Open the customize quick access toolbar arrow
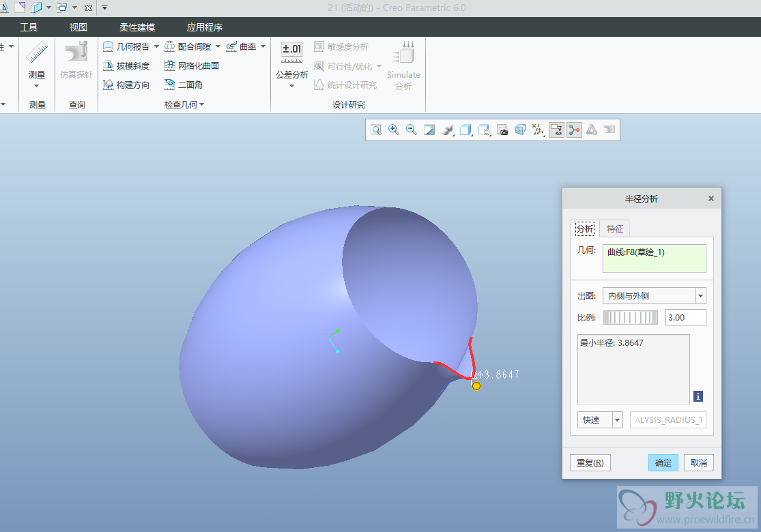The height and width of the screenshot is (532, 761). (105, 8)
